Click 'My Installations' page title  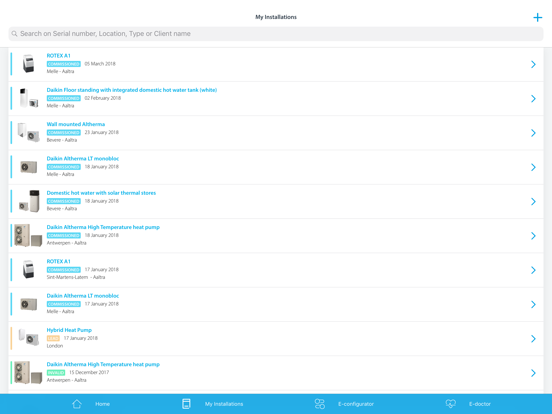coord(276,17)
